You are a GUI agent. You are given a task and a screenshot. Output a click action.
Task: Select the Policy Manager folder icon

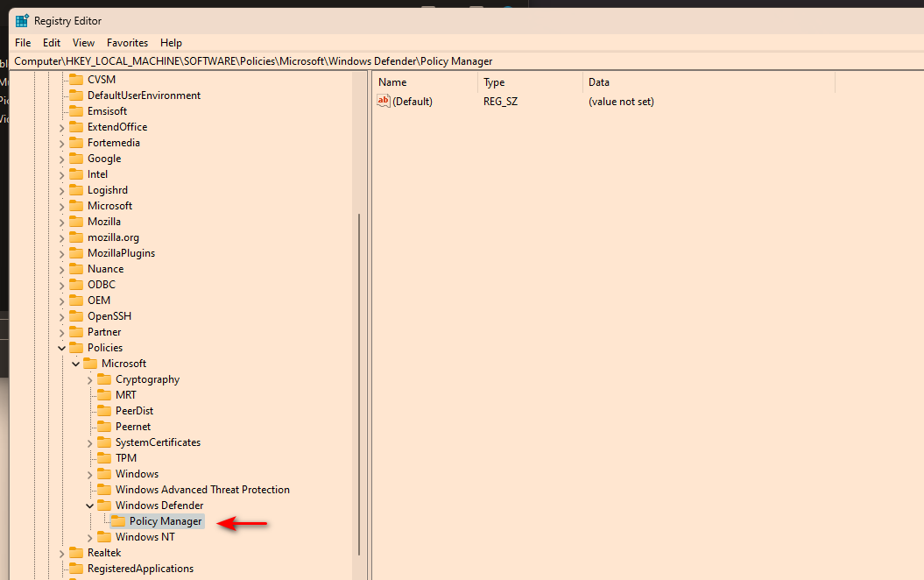click(x=118, y=521)
